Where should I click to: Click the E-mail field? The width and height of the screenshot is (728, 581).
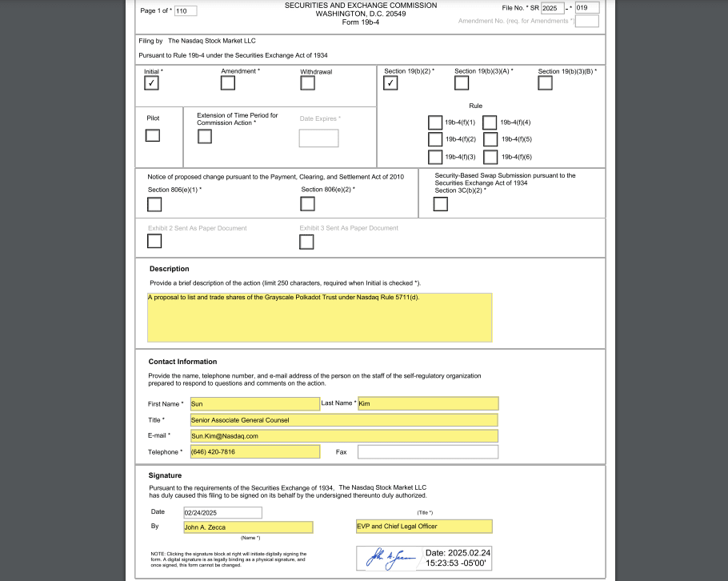(x=344, y=436)
